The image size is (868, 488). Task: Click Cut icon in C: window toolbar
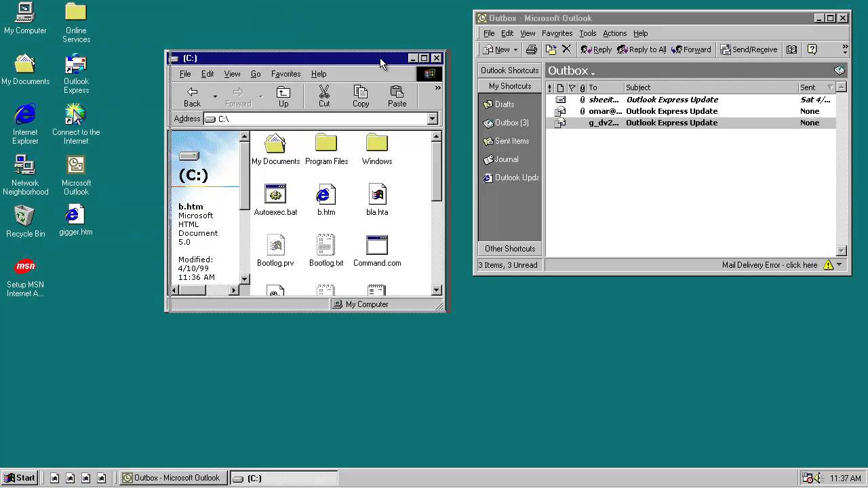coord(324,96)
